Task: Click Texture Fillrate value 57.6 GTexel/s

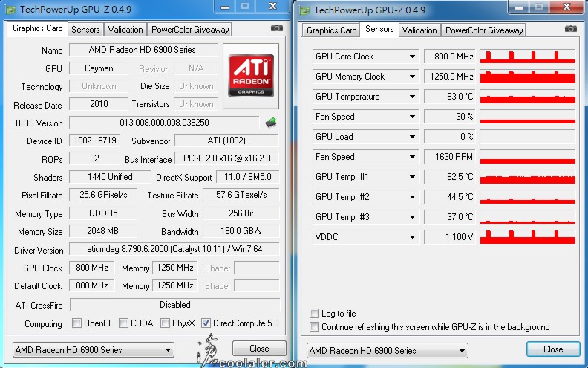Action: point(241,195)
